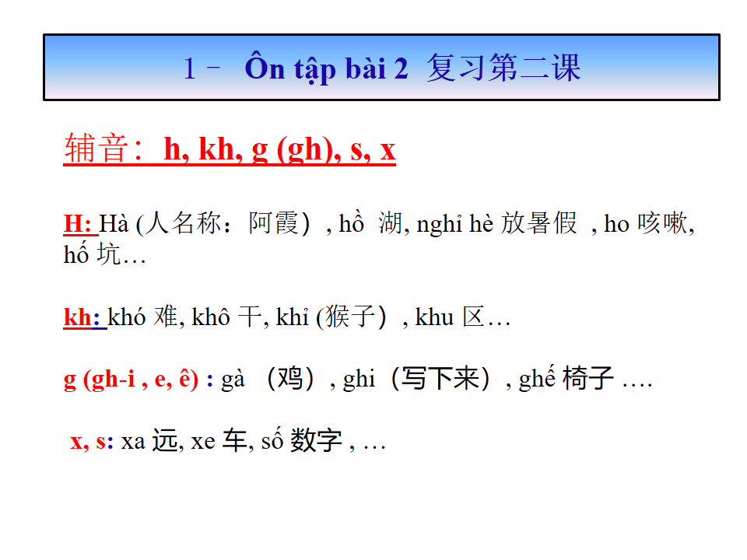Click the red "g (gh-i, e, ê)" label

click(x=138, y=380)
